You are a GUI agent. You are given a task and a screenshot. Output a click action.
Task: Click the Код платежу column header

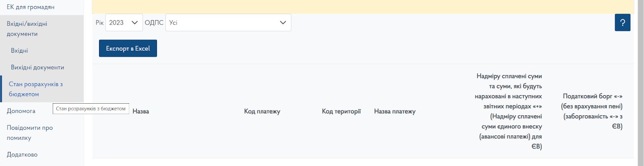pos(262,111)
